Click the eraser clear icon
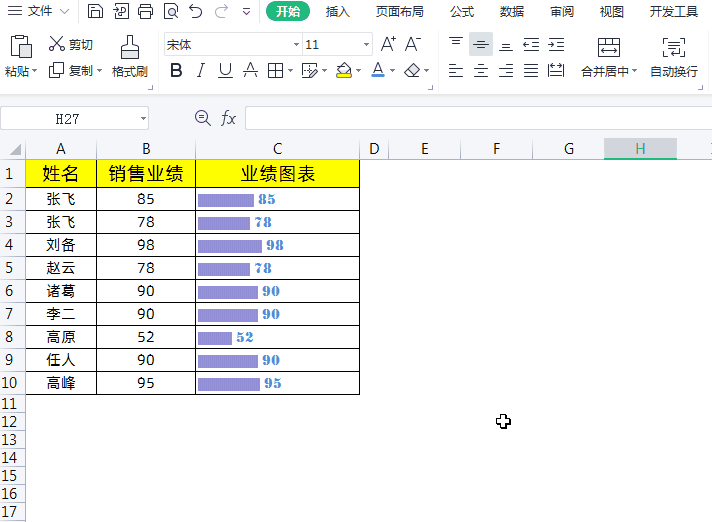 coord(412,70)
